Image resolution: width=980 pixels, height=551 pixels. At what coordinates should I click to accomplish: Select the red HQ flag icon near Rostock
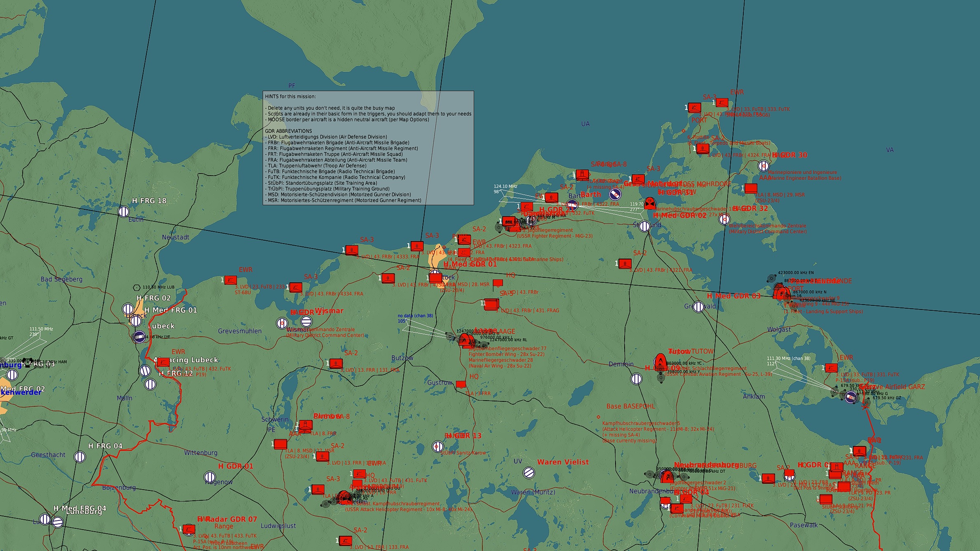tap(498, 283)
